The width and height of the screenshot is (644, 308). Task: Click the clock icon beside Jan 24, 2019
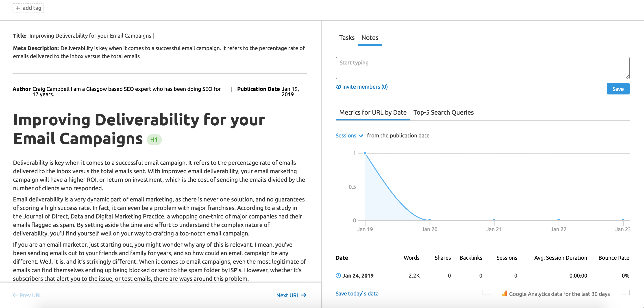[x=338, y=276]
